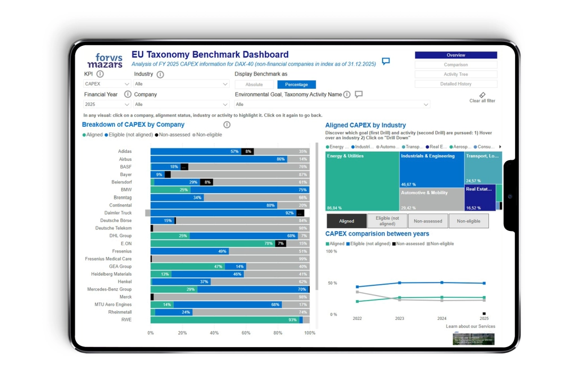Click BMW company label
Screen dimensions: 588x381
[x=126, y=190]
